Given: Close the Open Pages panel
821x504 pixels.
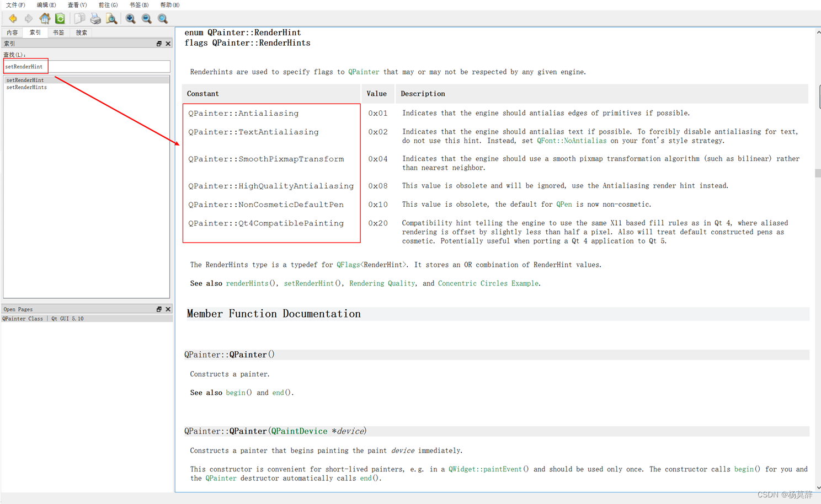Looking at the screenshot, I should (x=168, y=309).
